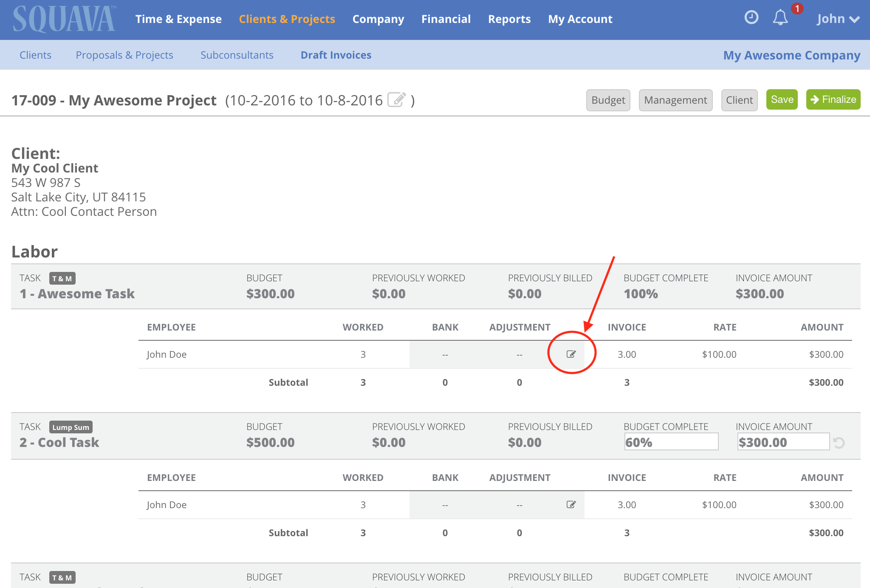Click the Management button
Viewport: 870px width, 588px height.
(x=675, y=100)
